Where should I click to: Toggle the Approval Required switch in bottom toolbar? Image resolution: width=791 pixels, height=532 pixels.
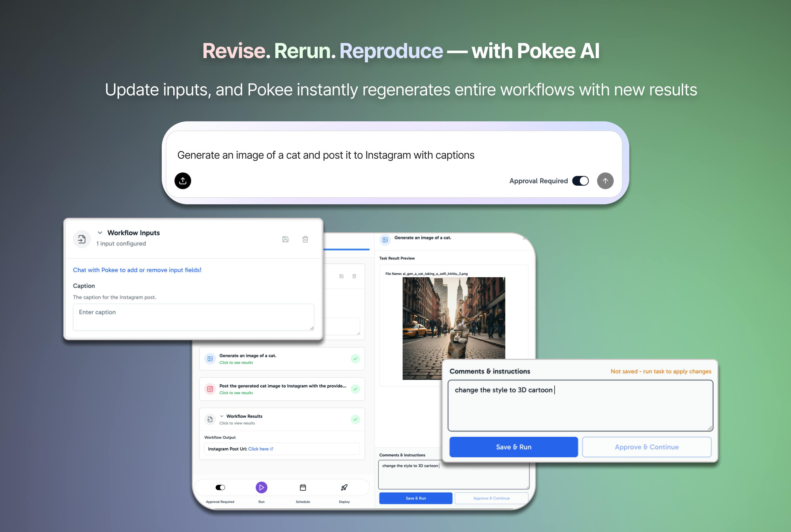220,488
